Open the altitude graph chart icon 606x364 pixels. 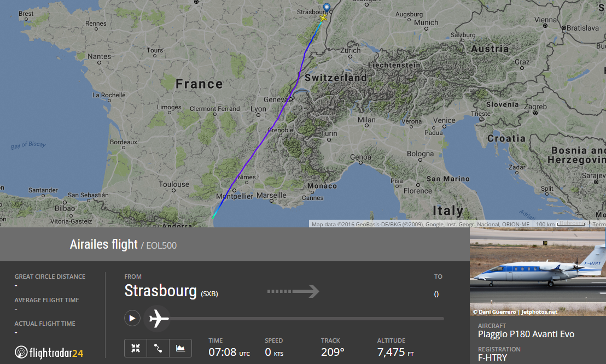180,348
